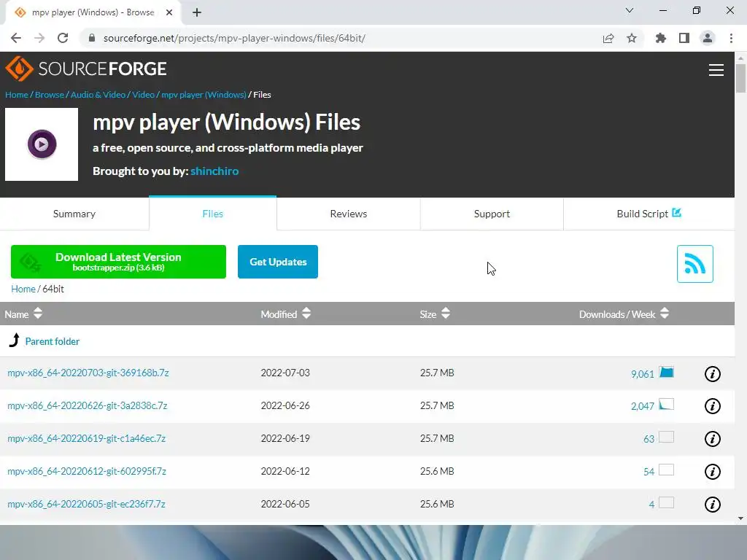The width and height of the screenshot is (747, 560).
Task: View info for mpv-x86_64-20220619 file
Action: pos(712,439)
